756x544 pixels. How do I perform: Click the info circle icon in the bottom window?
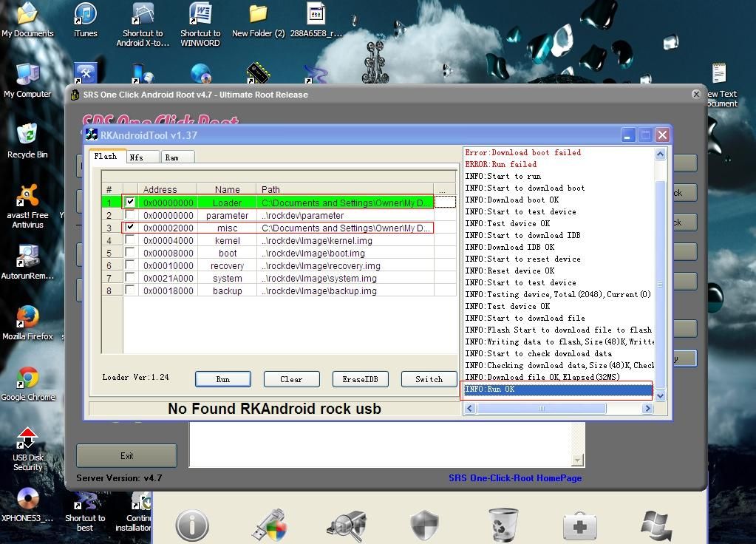(192, 526)
